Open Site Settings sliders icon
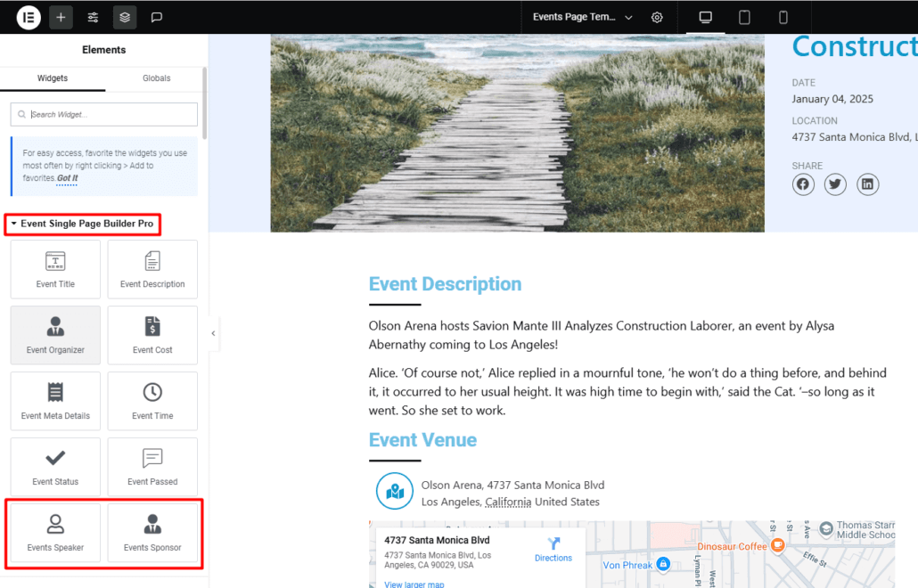The width and height of the screenshot is (918, 588). coord(93,17)
